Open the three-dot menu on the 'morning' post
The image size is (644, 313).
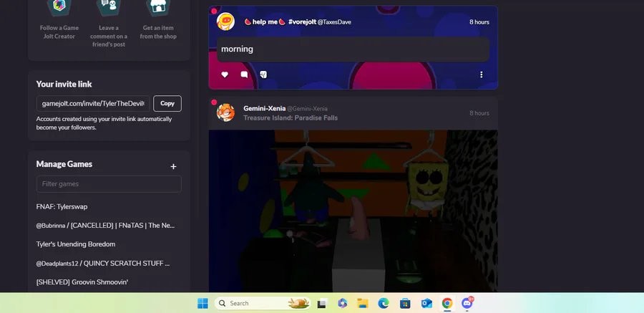pyautogui.click(x=481, y=75)
